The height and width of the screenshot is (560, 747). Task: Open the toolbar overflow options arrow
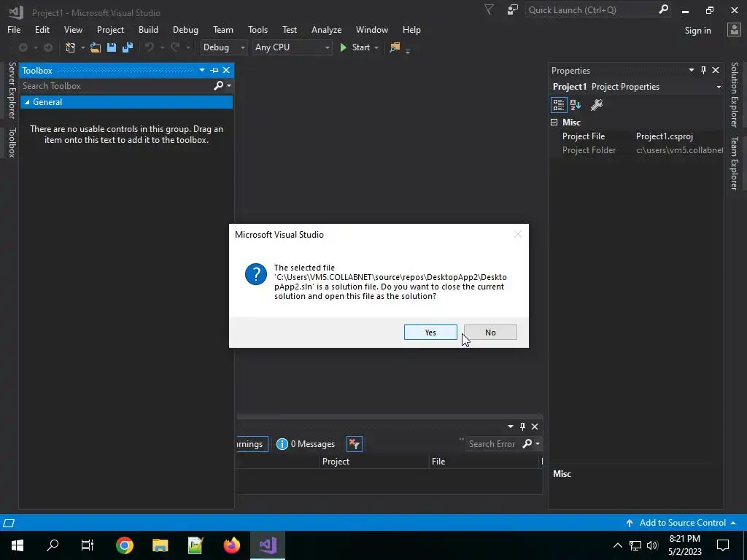[x=408, y=50]
